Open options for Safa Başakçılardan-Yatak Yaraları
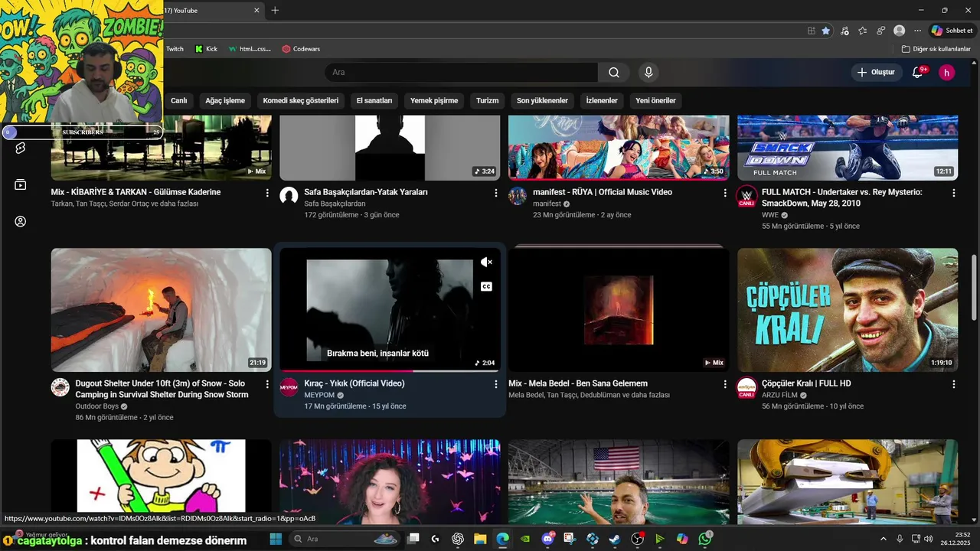Image resolution: width=980 pixels, height=551 pixels. click(495, 193)
